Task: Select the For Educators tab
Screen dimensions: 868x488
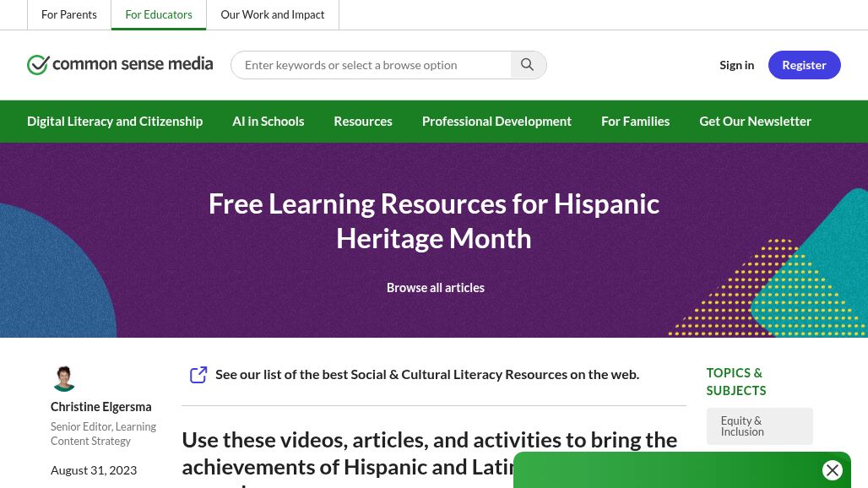Action: pos(159,14)
